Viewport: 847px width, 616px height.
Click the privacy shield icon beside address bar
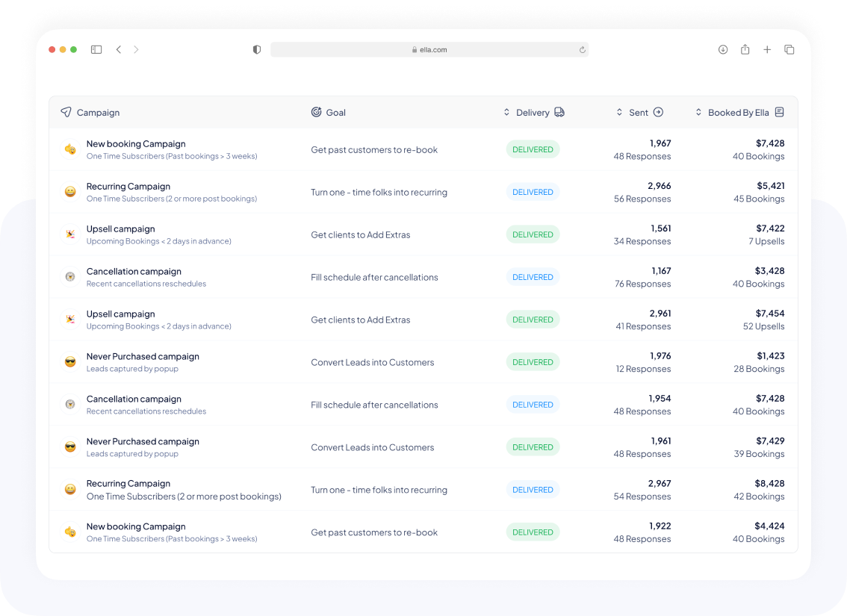click(x=257, y=50)
